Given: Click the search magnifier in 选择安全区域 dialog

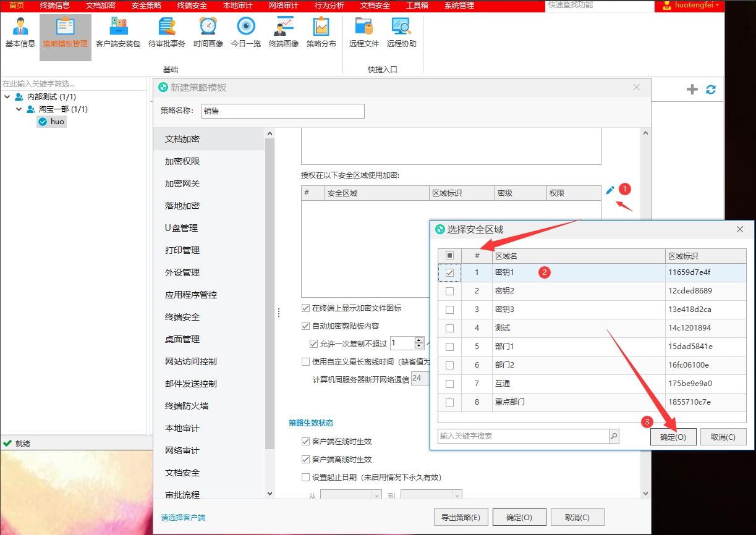Looking at the screenshot, I should click(x=614, y=436).
